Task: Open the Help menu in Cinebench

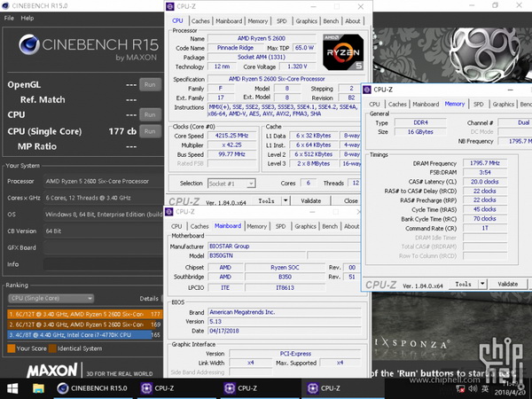Action: [27, 18]
